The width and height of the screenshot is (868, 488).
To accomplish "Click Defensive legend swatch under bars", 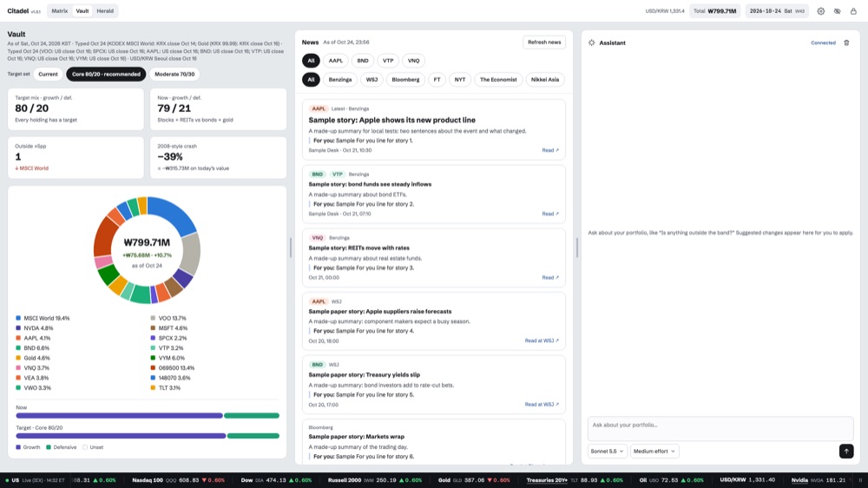I will (x=49, y=447).
